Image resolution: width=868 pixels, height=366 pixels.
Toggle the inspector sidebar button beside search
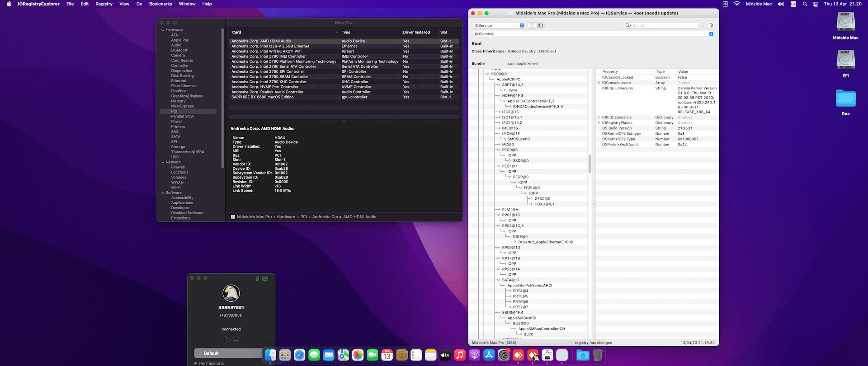pyautogui.click(x=711, y=25)
